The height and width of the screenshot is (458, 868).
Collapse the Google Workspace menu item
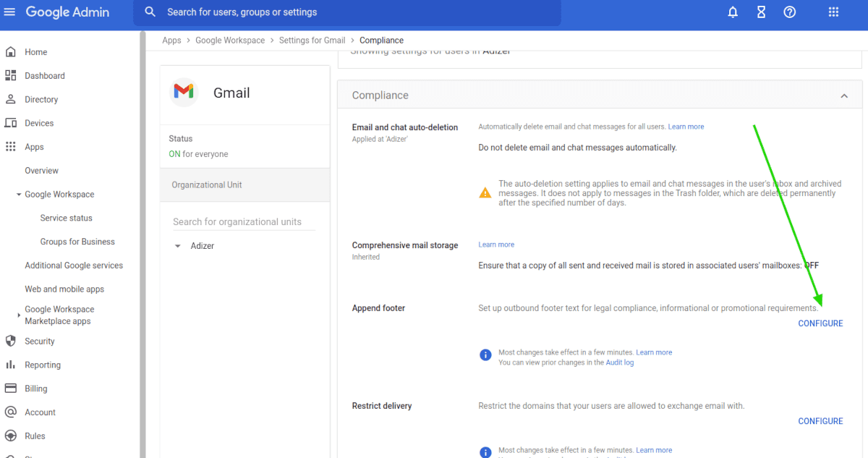tap(19, 194)
